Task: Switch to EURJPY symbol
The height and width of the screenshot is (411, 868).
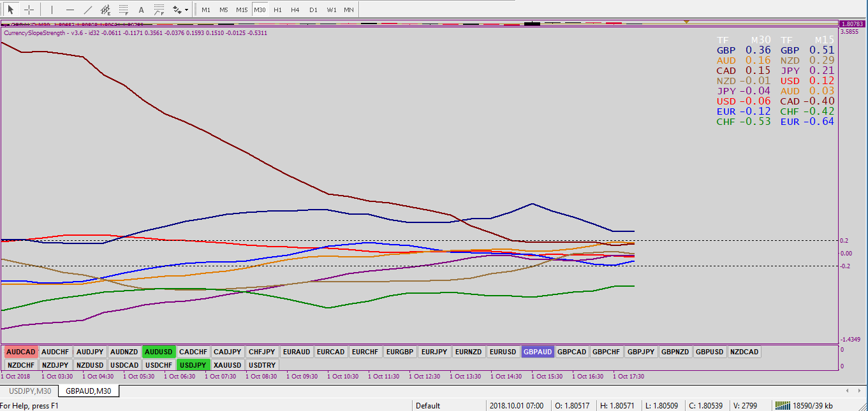Action: point(434,352)
